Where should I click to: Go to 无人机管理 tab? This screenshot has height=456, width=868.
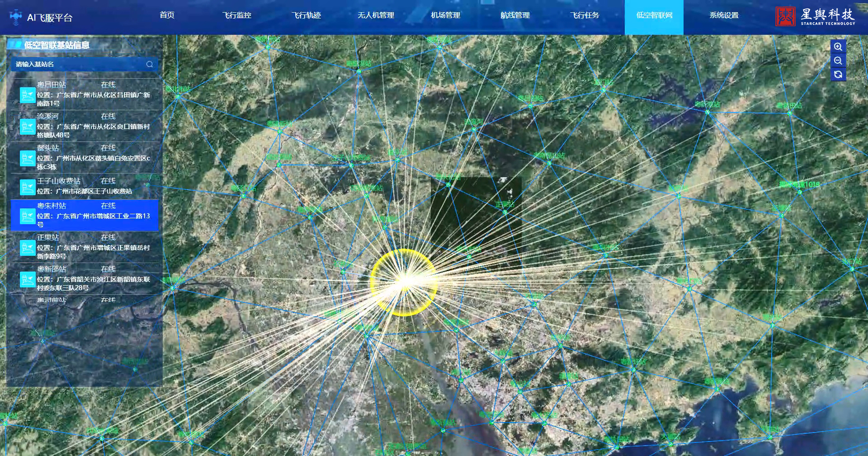point(376,15)
